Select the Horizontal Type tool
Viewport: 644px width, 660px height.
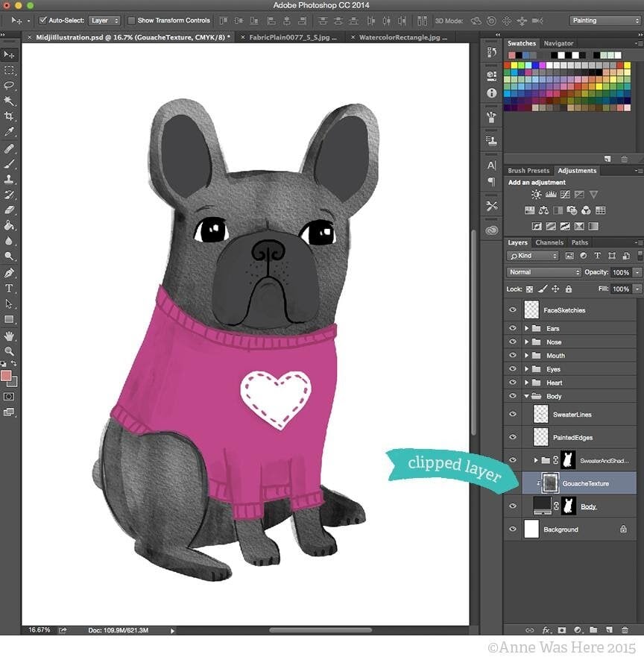pyautogui.click(x=9, y=288)
